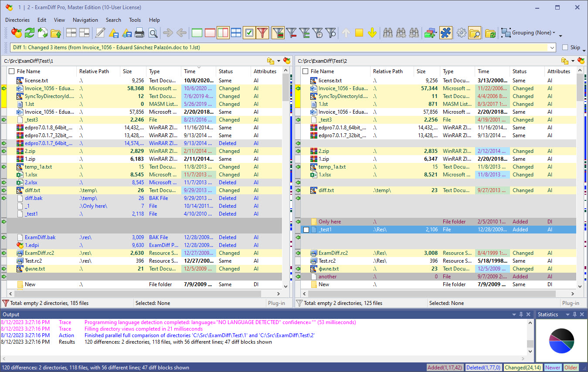This screenshot has width=588, height=372.
Task: Select license.txt row in left pane
Action: pos(145,81)
